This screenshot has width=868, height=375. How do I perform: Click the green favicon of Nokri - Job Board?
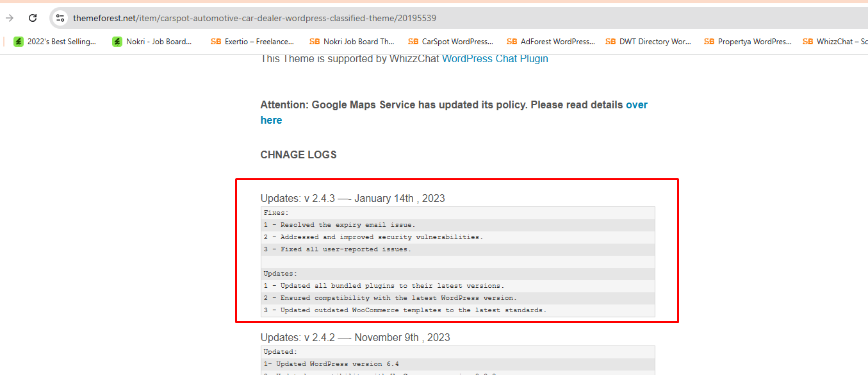coord(117,42)
